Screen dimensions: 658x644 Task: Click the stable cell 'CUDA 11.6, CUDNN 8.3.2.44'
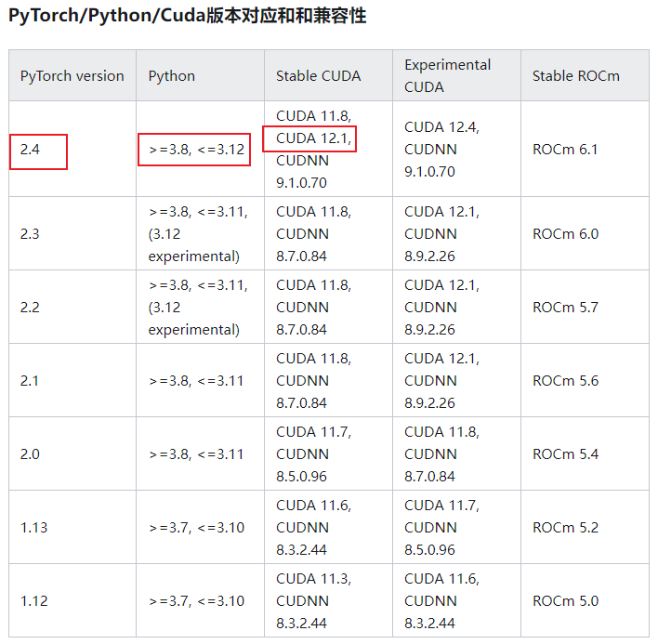tap(329, 527)
